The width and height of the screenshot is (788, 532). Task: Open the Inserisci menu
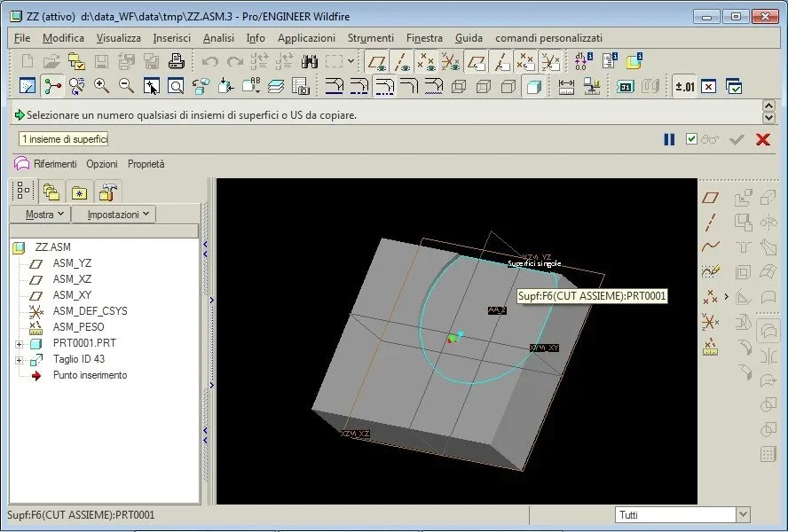172,38
